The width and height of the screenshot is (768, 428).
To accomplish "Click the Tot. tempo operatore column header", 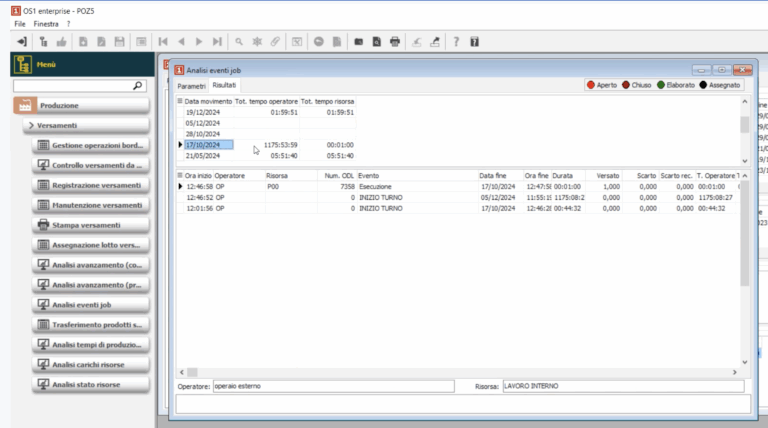I will (x=266, y=101).
